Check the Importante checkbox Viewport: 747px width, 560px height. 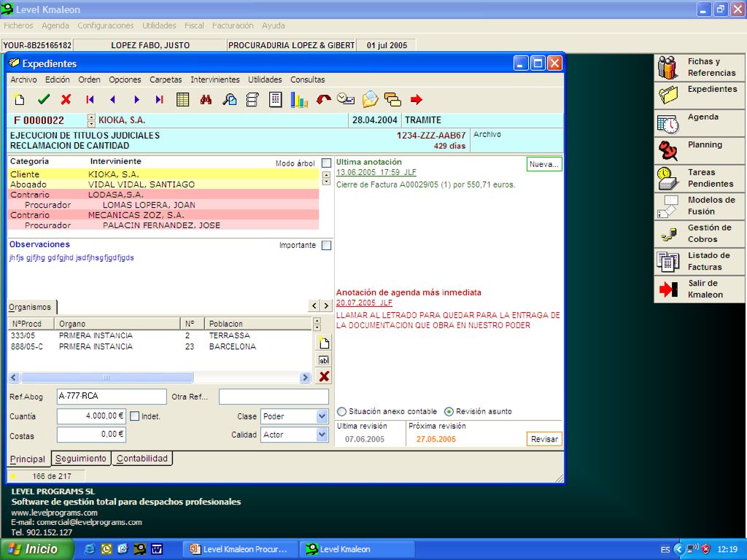tap(326, 245)
